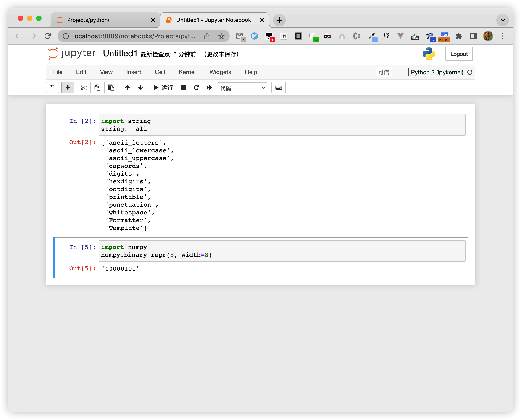Click the keyboard shortcut icon
This screenshot has height=420, width=521.
point(279,88)
